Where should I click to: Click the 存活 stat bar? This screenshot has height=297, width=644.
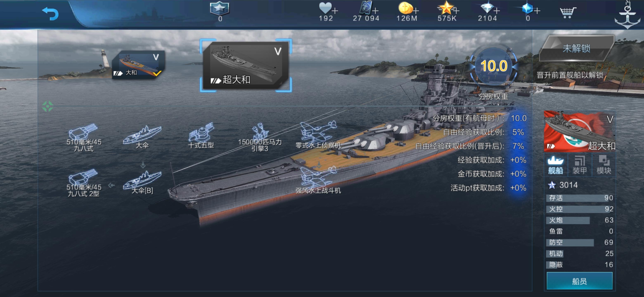click(580, 198)
